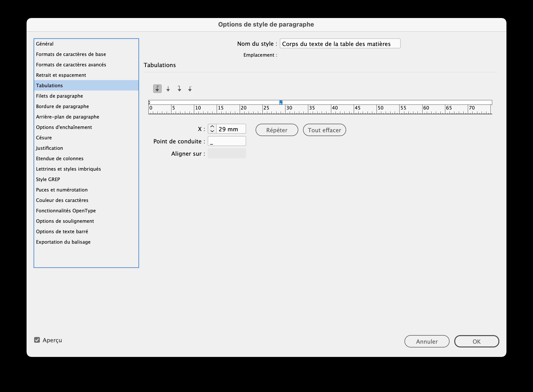Click the X position value field
This screenshot has height=392, width=533.
pyautogui.click(x=230, y=129)
